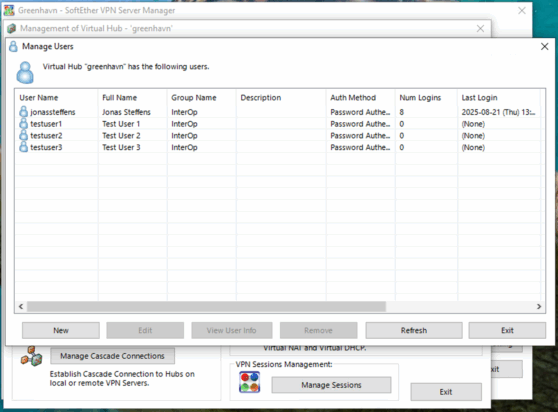Click the login count '0' for testuser1
Screen dimensions: 558x412
[401, 124]
